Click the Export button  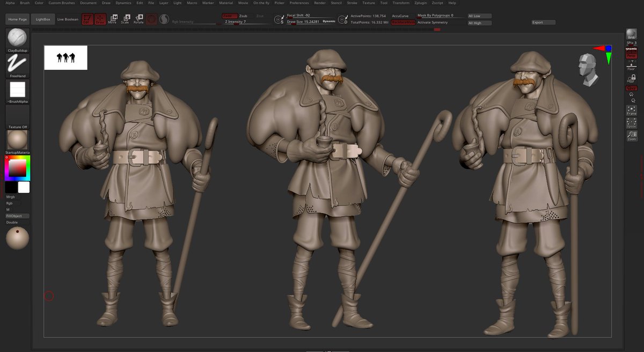point(543,23)
